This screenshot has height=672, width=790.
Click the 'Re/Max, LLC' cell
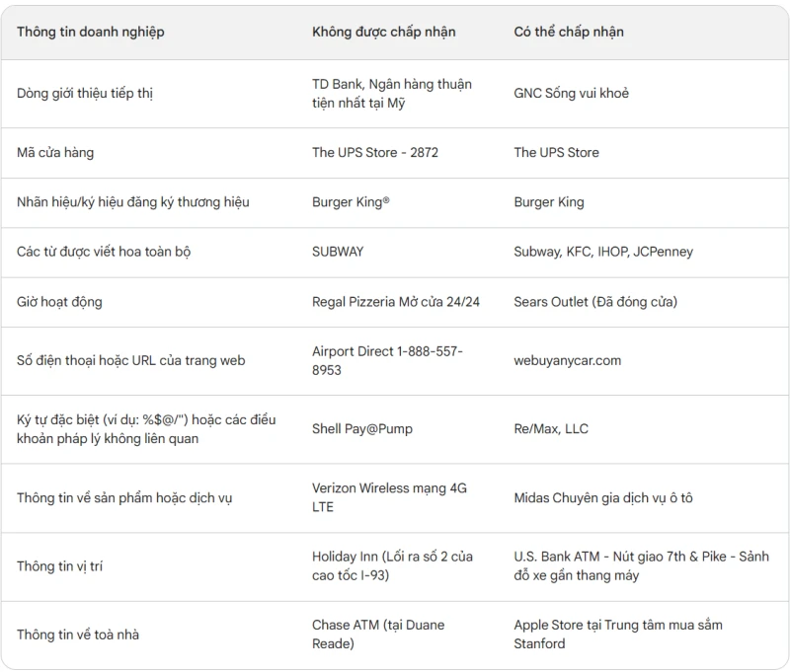pos(551,429)
